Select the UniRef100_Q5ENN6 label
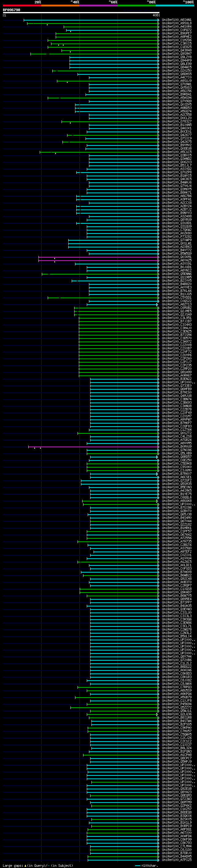197x868 pixels. (177, 274)
